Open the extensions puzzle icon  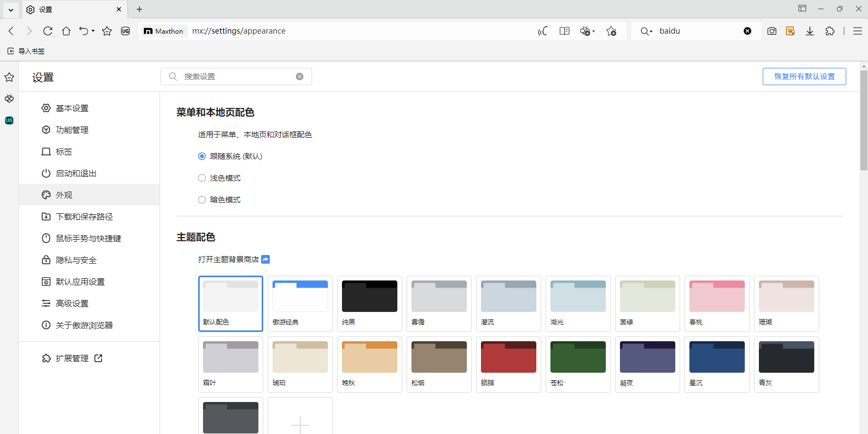coord(829,31)
